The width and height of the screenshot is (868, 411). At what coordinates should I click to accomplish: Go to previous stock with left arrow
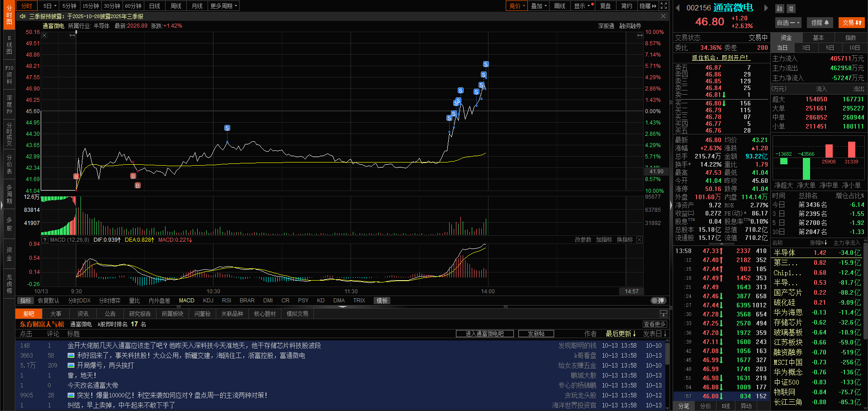678,8
